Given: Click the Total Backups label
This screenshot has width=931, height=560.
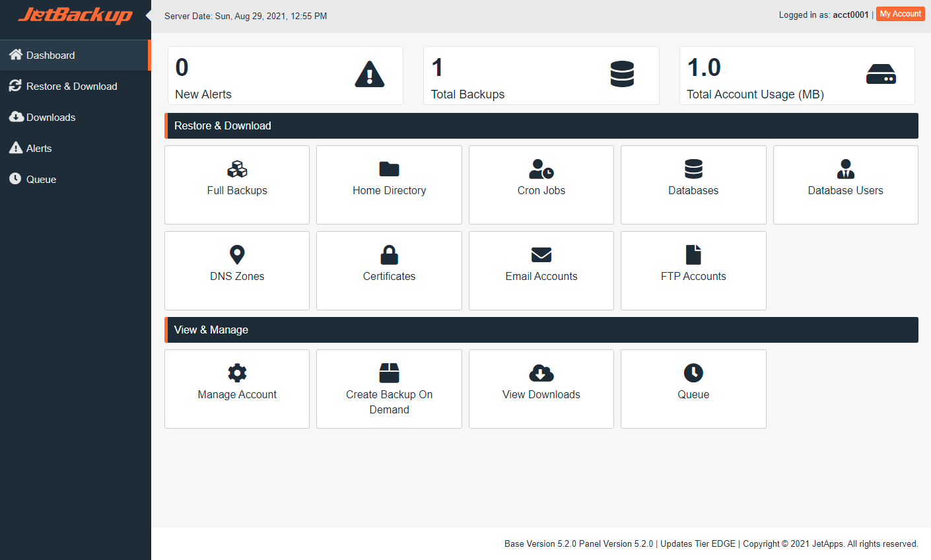Looking at the screenshot, I should [x=467, y=94].
